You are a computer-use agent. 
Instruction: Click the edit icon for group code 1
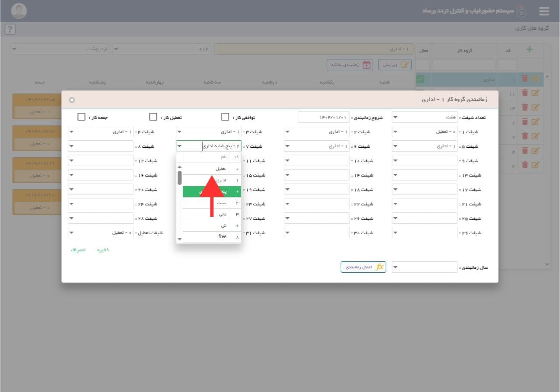click(x=535, y=79)
